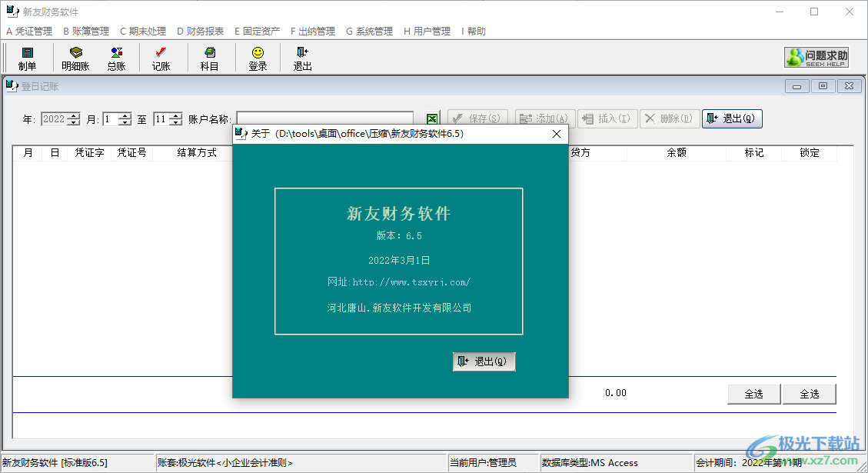Click the 登日记账 sub-window icon

[x=12, y=86]
